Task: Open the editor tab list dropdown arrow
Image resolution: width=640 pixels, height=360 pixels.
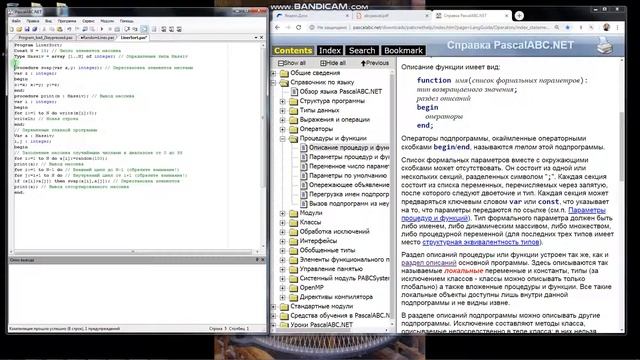Action: 256,38
